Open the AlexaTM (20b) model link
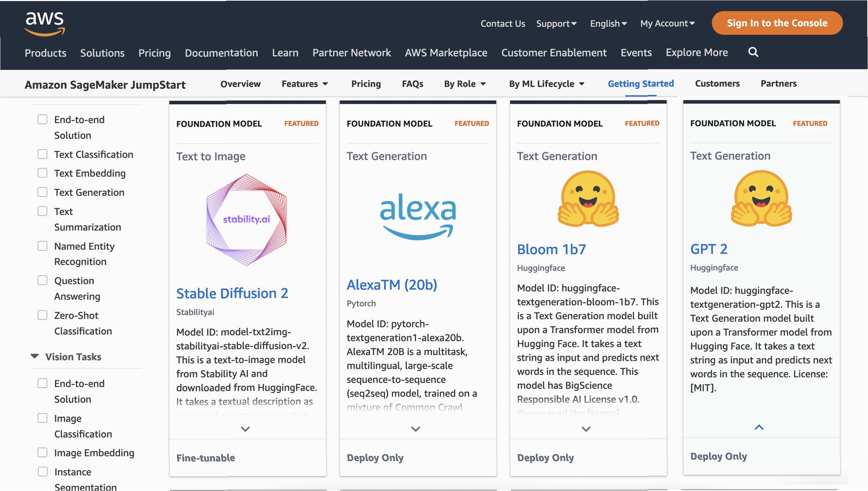 click(x=392, y=285)
